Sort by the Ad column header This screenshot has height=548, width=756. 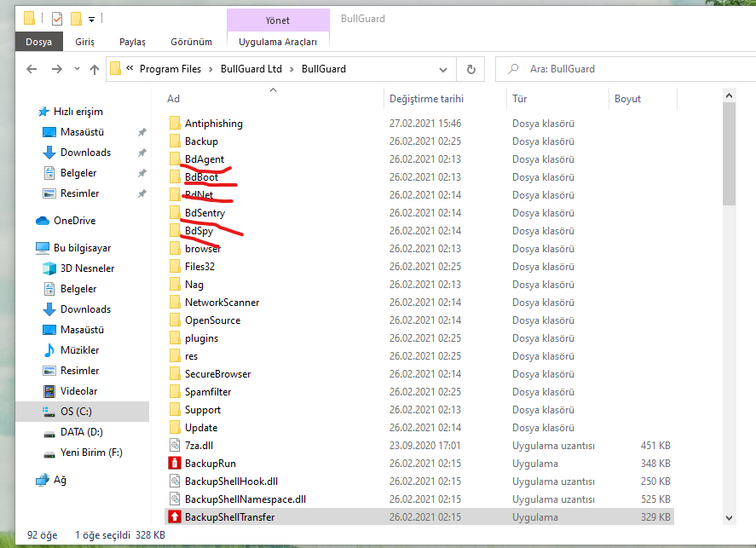pos(173,99)
